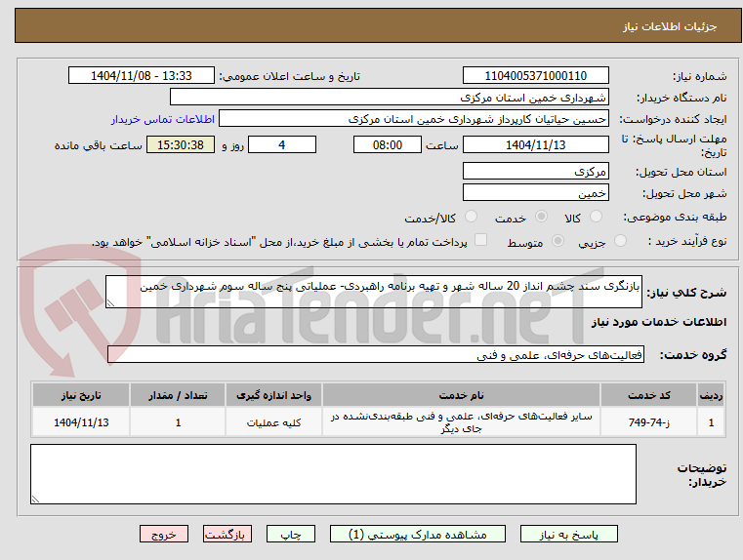The height and width of the screenshot is (560, 743).
Task: Click the خروج exit button
Action: 164,534
